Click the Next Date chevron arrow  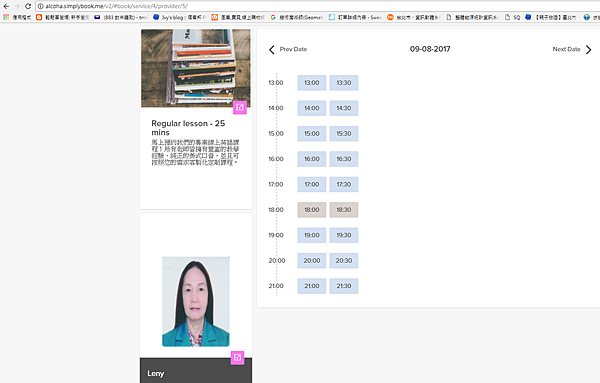[x=589, y=50]
